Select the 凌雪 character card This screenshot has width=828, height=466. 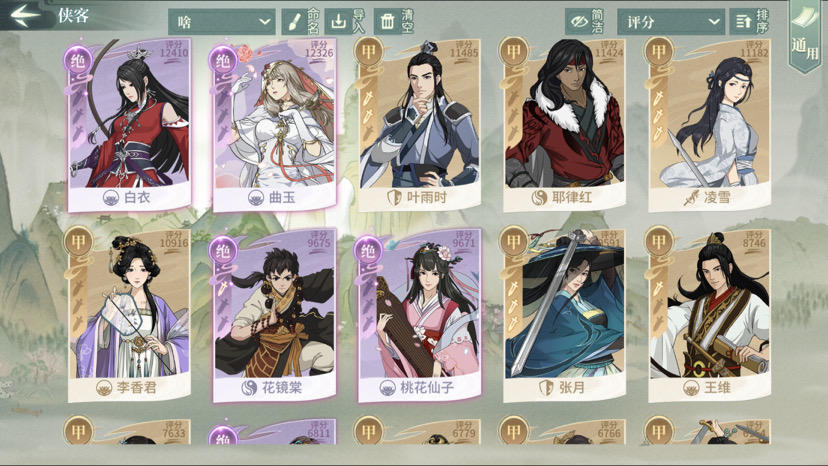(x=709, y=125)
